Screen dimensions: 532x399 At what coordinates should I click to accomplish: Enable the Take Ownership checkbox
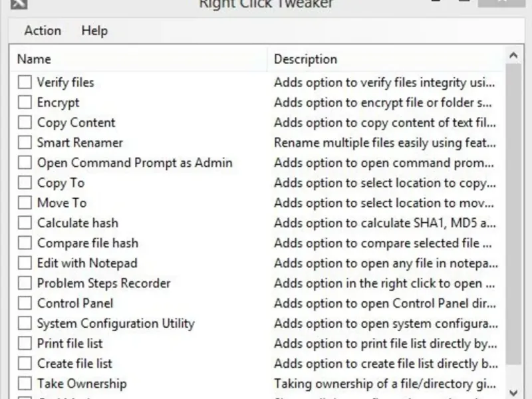[25, 384]
